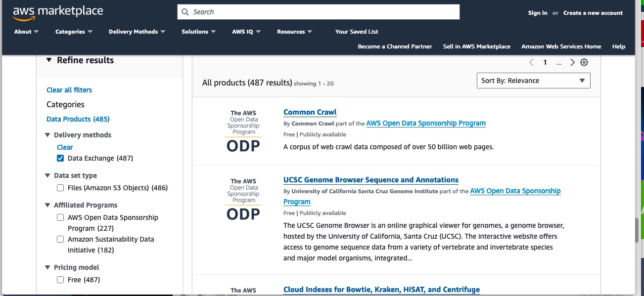This screenshot has height=296, width=644.
Task: Check AWS Open Data Sponsorship Program filter
Action: [x=60, y=217]
